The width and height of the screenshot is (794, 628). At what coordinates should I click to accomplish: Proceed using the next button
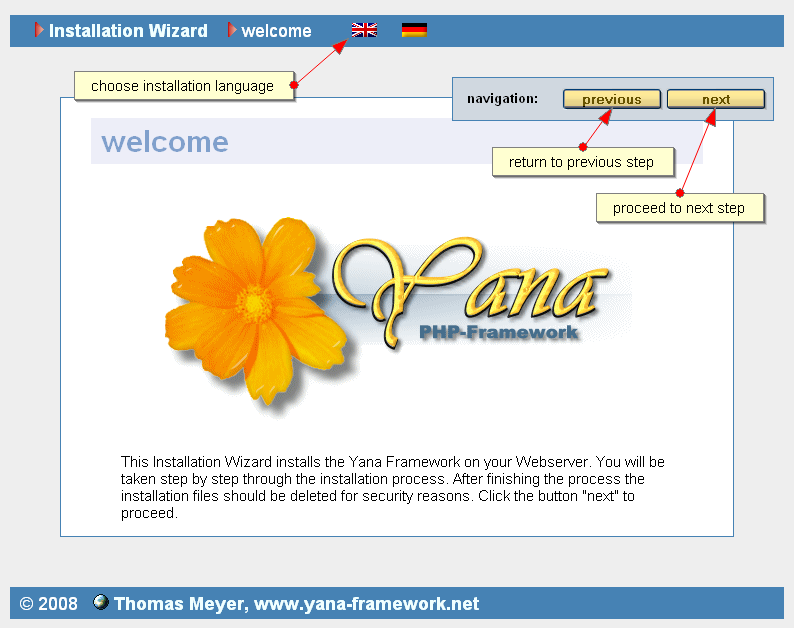(716, 99)
